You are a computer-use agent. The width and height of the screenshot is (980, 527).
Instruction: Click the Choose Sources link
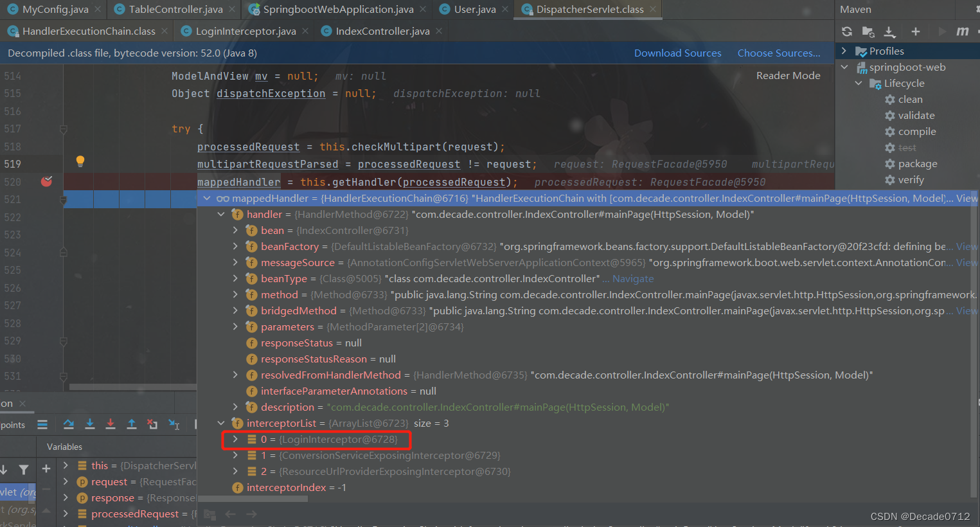click(x=779, y=53)
